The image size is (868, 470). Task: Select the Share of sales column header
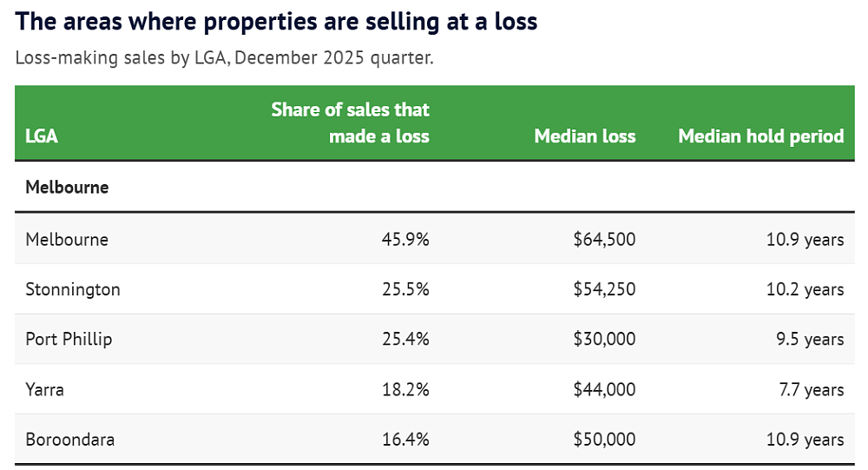351,123
